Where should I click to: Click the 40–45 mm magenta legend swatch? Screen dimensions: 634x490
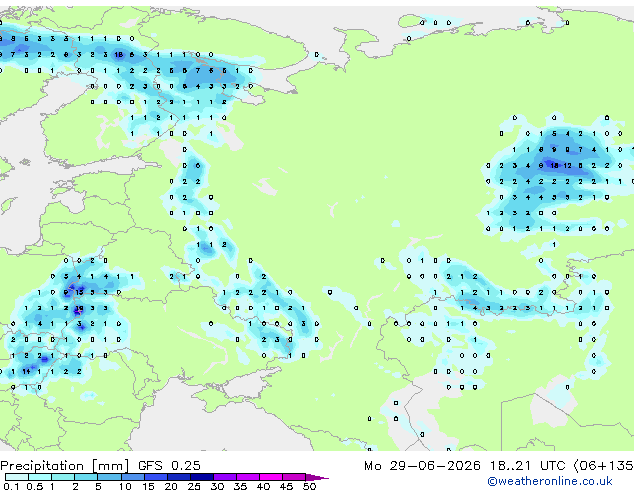pyautogui.click(x=271, y=477)
